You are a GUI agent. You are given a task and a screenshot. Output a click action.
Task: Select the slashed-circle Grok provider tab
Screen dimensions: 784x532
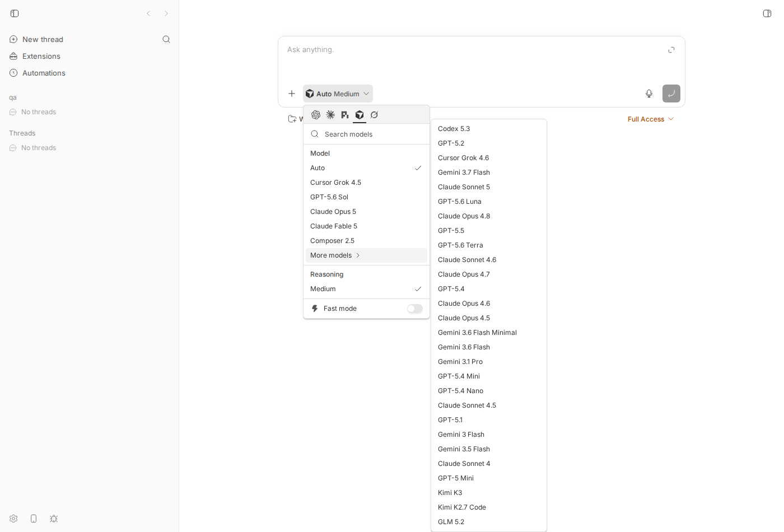374,115
